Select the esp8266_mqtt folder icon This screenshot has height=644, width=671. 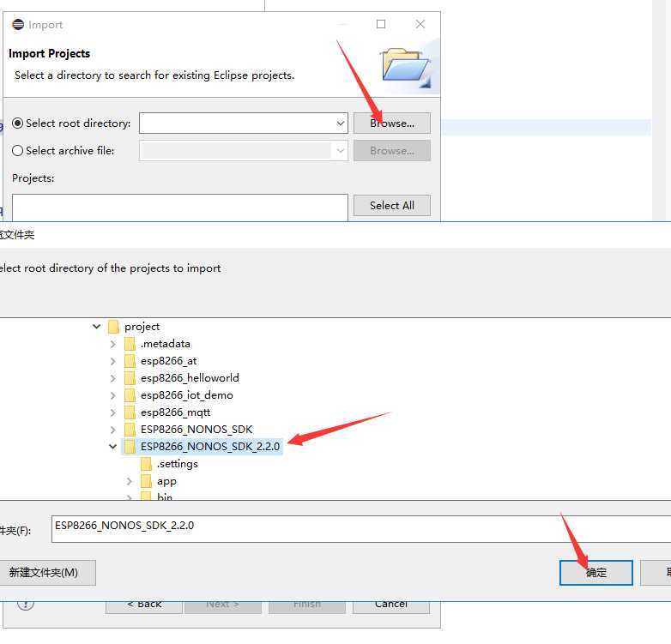click(130, 412)
